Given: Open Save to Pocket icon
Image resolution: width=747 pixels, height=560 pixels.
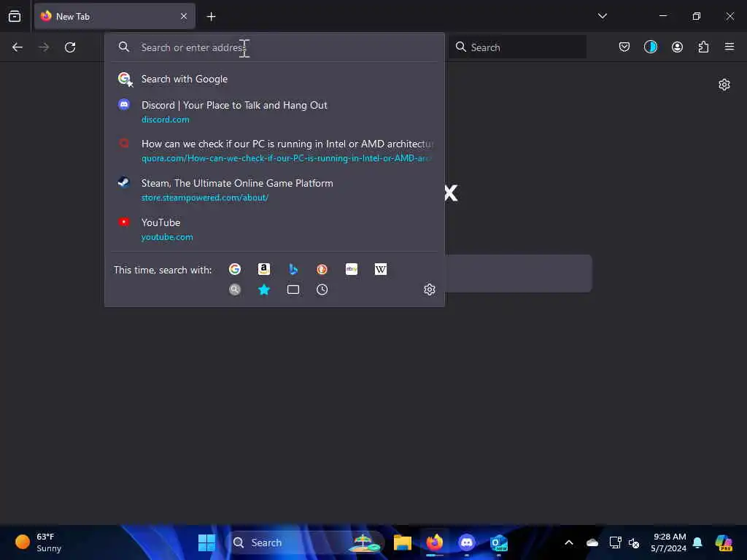Looking at the screenshot, I should pos(624,47).
